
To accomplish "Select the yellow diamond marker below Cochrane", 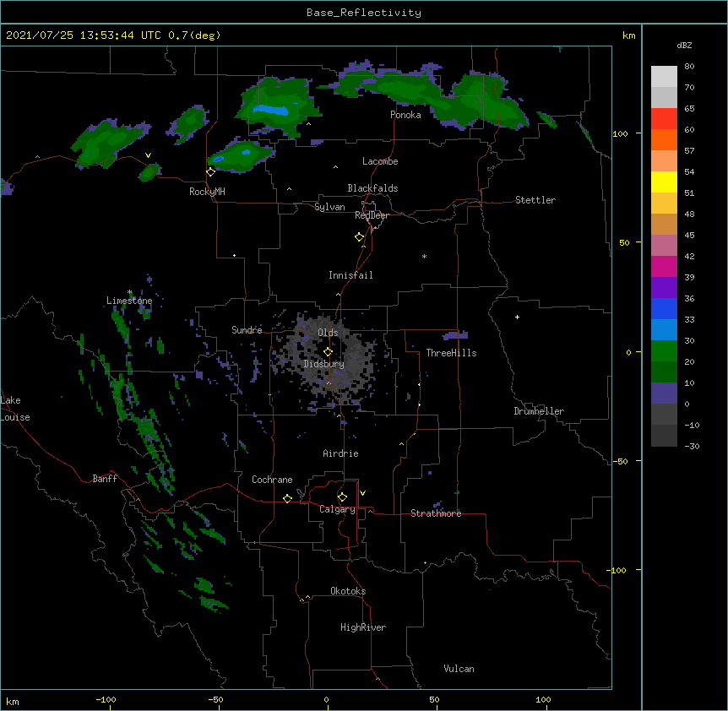I will [287, 498].
